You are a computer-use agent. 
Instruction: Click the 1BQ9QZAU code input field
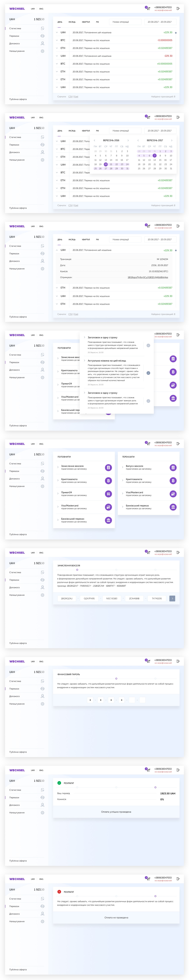[x=67, y=598]
